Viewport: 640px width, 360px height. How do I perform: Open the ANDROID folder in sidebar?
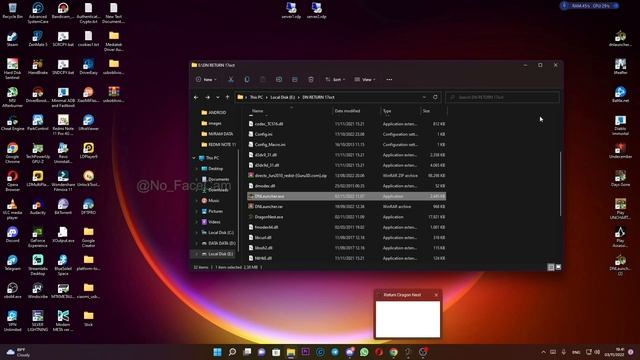coord(214,112)
